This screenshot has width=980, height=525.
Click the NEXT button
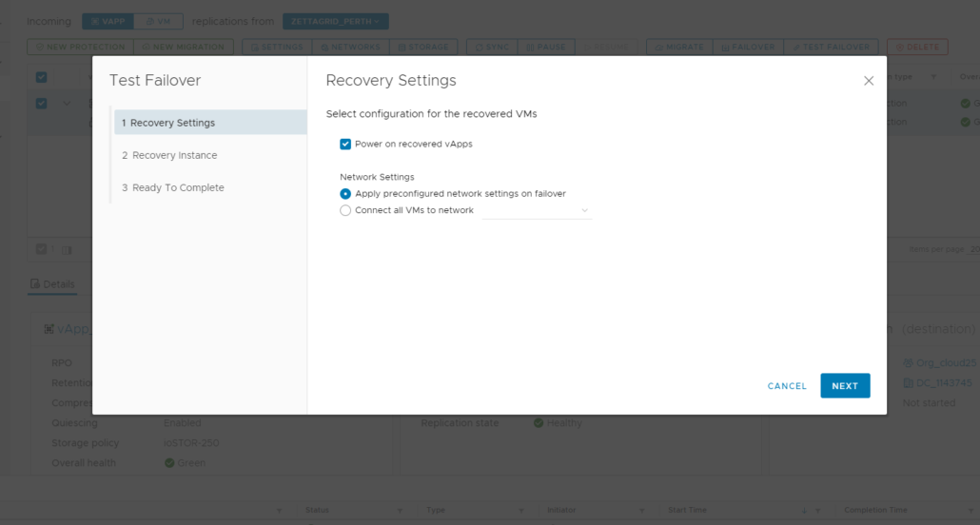click(845, 385)
